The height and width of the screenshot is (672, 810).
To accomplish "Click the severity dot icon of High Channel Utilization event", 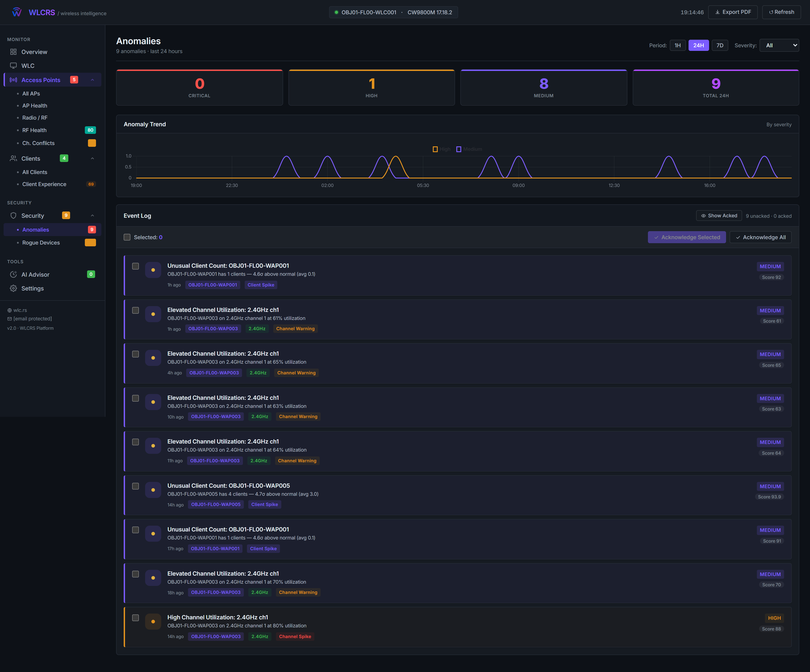I will click(x=153, y=622).
